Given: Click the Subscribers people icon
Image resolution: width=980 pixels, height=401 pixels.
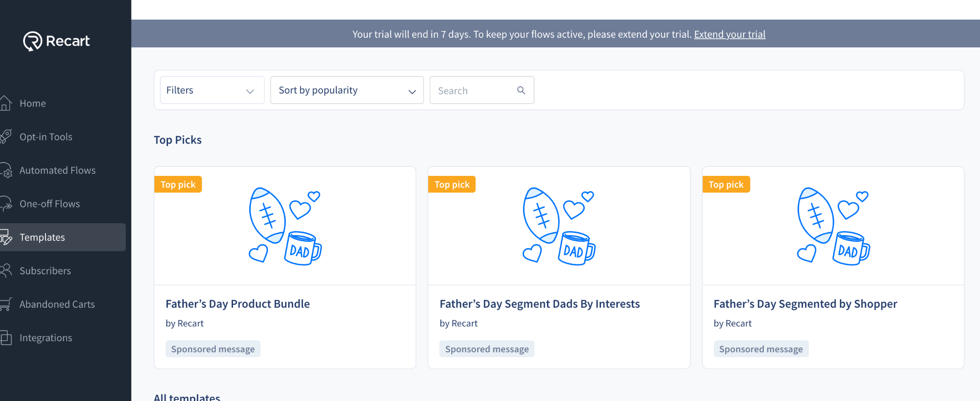Looking at the screenshot, I should pos(6,271).
